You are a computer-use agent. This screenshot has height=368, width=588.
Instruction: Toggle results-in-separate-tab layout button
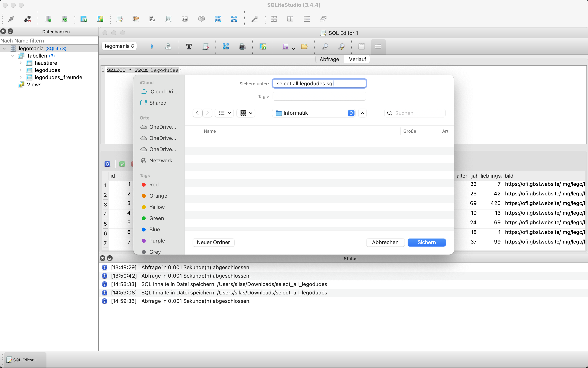click(x=362, y=46)
